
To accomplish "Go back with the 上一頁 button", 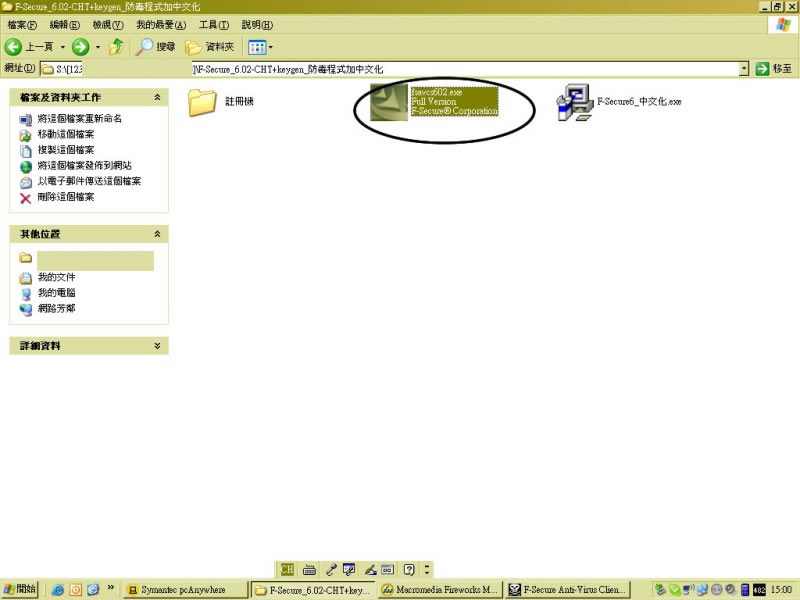I will tap(29, 47).
